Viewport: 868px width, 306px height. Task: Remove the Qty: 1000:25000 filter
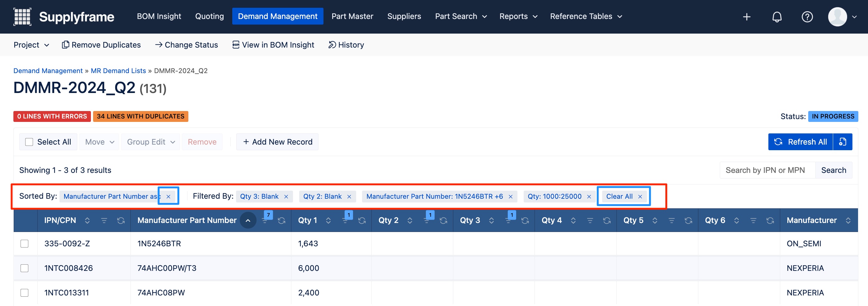tap(589, 197)
